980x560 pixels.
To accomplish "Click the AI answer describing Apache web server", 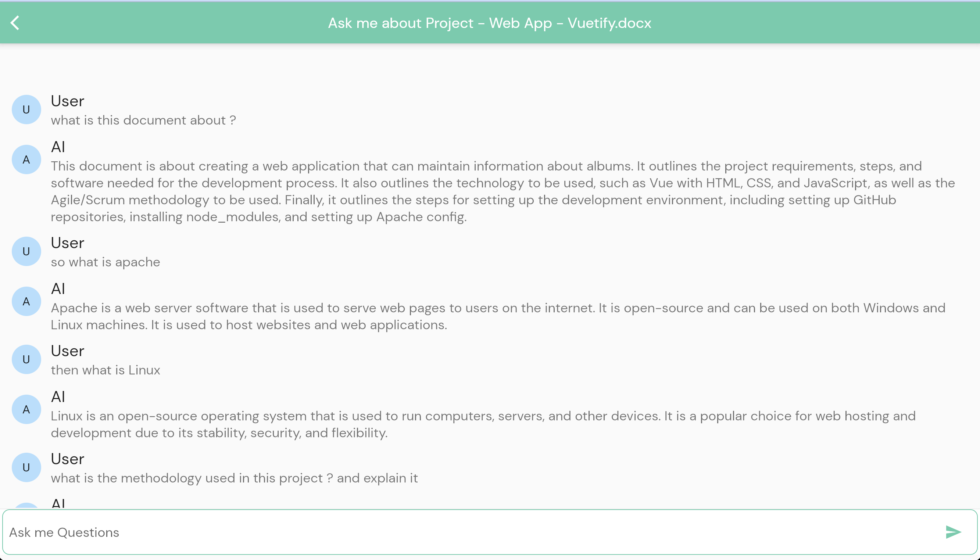I will click(x=498, y=316).
